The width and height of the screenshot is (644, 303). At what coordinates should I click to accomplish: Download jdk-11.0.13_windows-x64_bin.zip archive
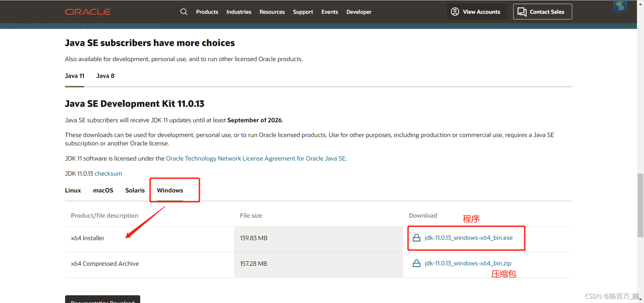(x=468, y=263)
